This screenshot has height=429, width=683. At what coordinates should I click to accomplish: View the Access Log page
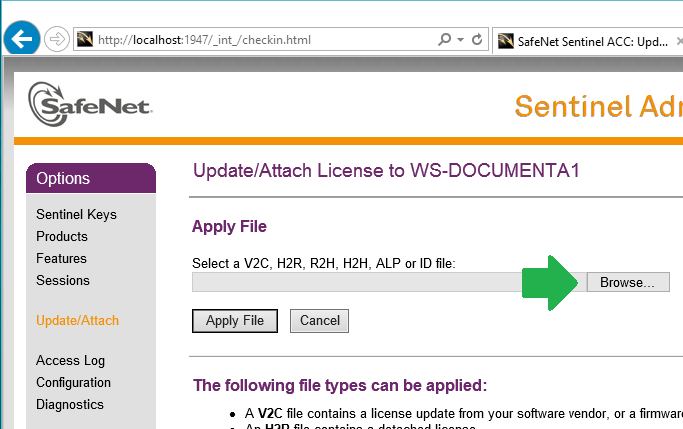click(x=70, y=360)
